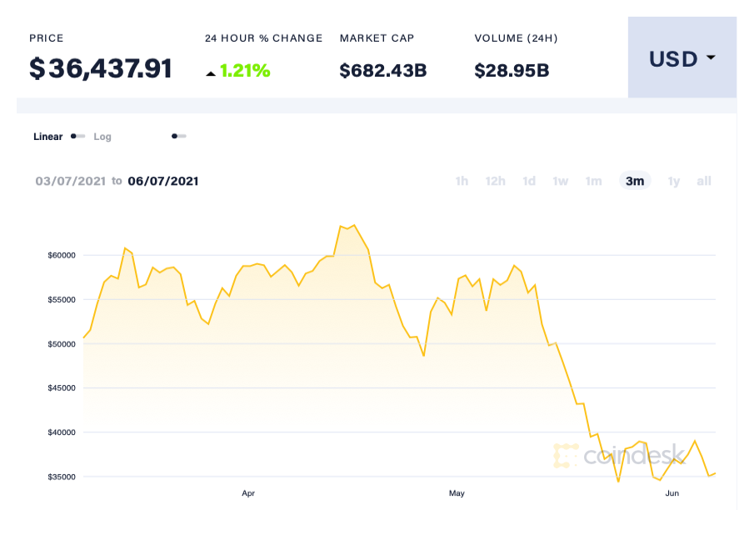Select the 1h time range
This screenshot has width=754, height=560.
pos(462,181)
